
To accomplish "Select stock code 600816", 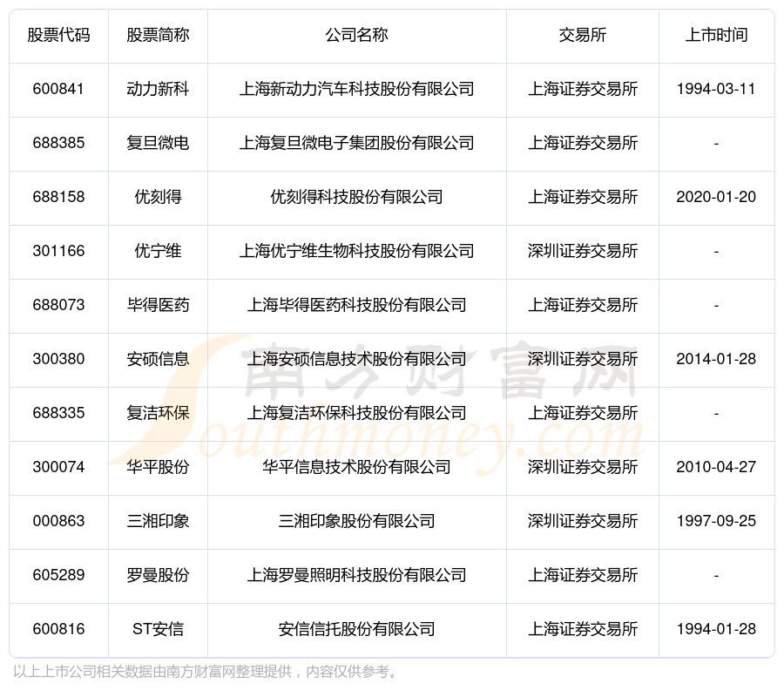I will coord(58,629).
